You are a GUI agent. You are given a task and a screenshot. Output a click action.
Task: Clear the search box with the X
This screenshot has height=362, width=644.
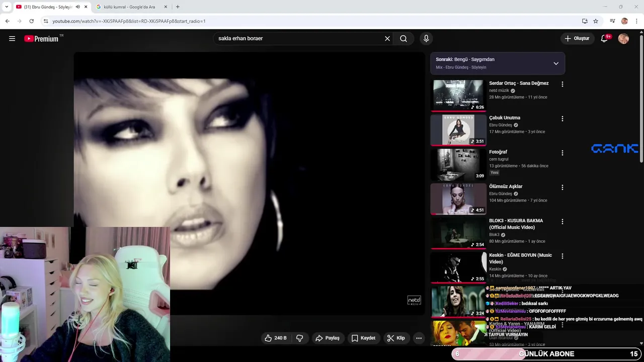pos(387,39)
